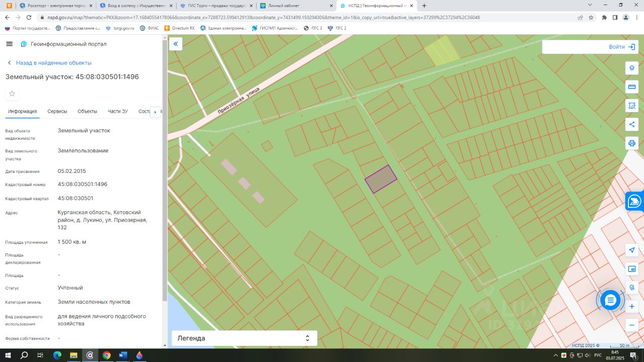The width and height of the screenshot is (644, 362).
Task: Open the search input field at top right
Action: tap(574, 47)
